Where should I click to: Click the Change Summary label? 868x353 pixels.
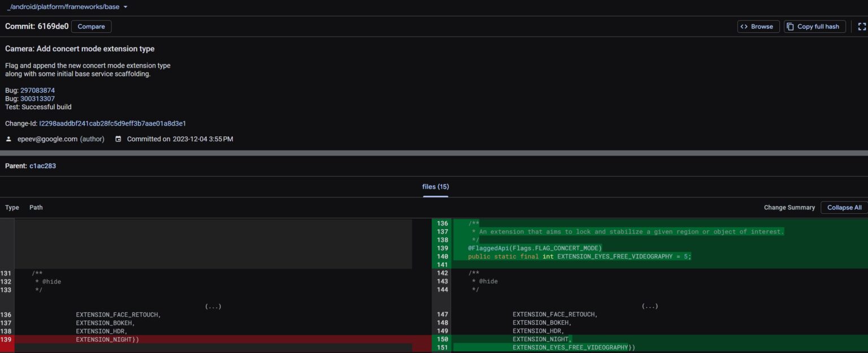tap(789, 208)
